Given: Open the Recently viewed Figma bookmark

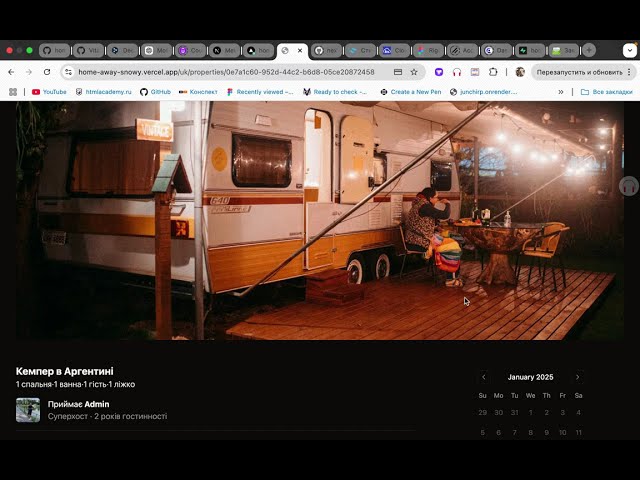Looking at the screenshot, I should coord(260,92).
